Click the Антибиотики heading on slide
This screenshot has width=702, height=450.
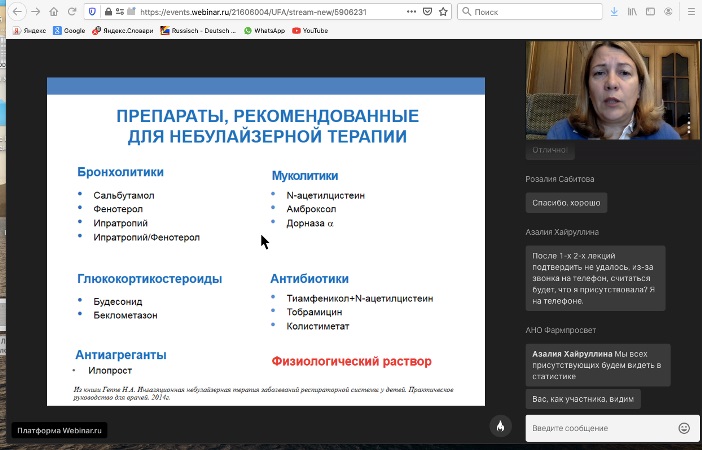[309, 279]
